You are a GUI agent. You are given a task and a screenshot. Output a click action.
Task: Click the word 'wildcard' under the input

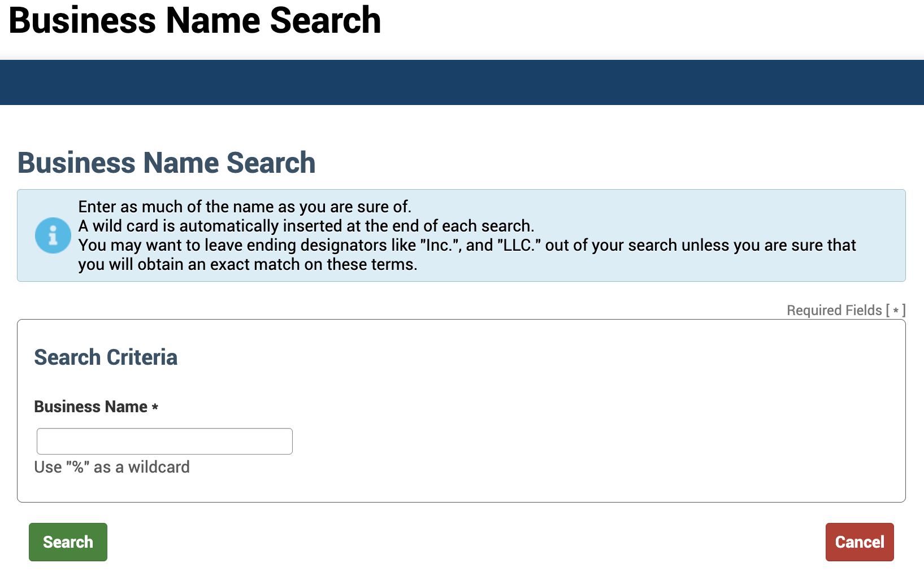coord(159,467)
